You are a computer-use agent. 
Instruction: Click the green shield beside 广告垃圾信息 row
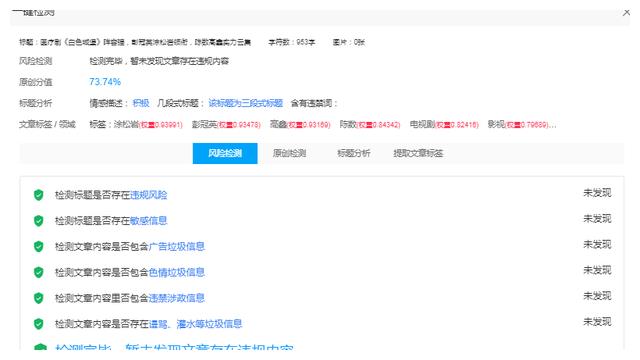[x=38, y=247]
